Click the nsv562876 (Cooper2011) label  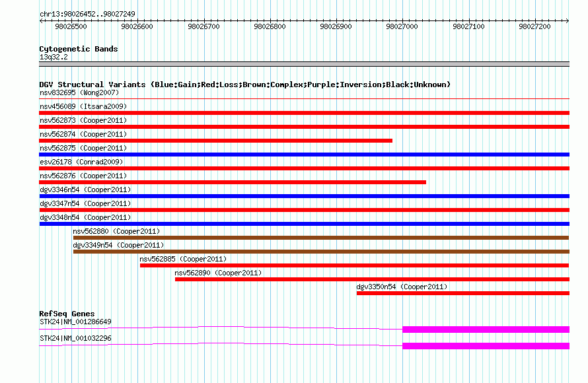[83, 176]
